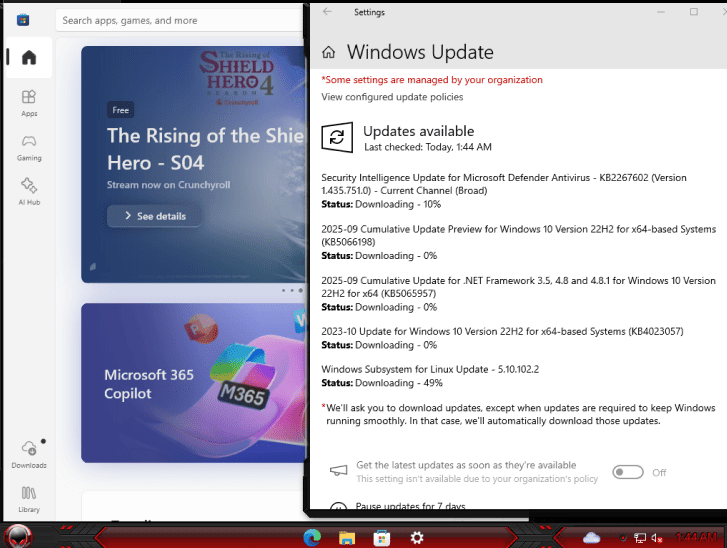Open Downloads in Microsoft Store sidebar

pos(29,454)
